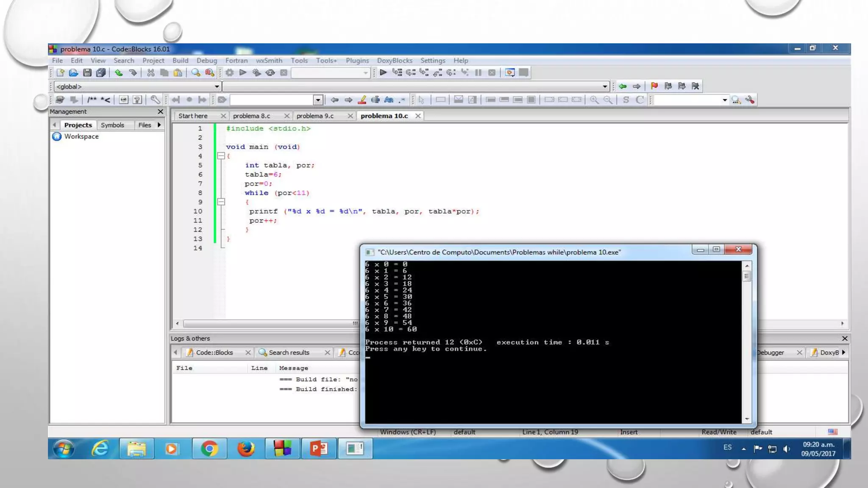Screen dimensions: 868x488
Task: Select the Symbols management tab
Action: (112, 125)
